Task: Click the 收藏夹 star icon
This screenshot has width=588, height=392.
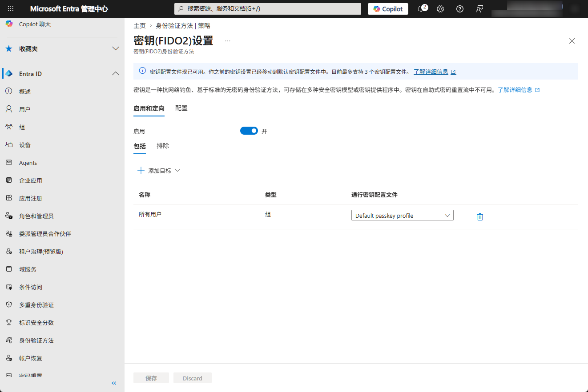Action: pos(9,49)
